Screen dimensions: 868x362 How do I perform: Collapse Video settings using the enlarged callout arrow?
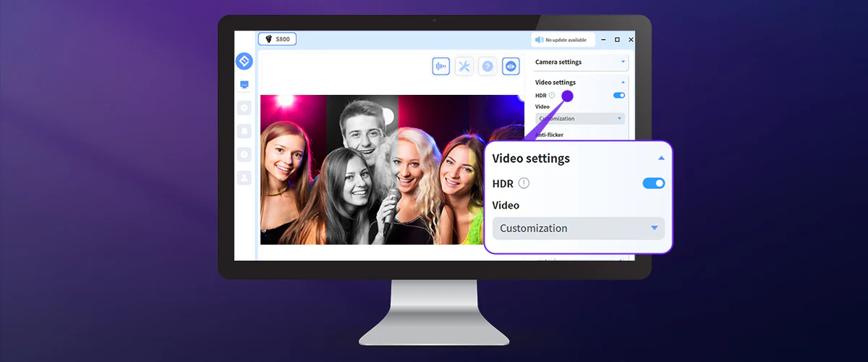pos(660,158)
